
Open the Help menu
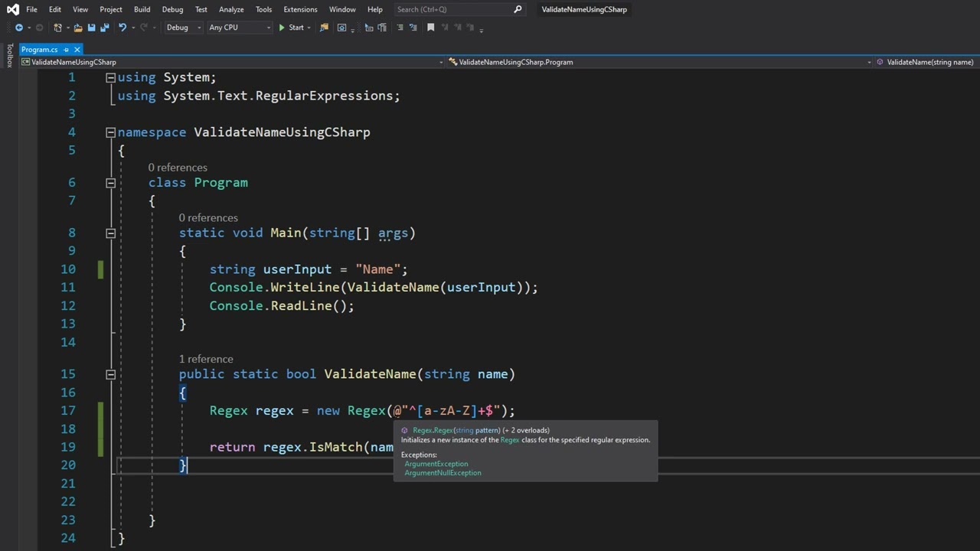pyautogui.click(x=374, y=9)
